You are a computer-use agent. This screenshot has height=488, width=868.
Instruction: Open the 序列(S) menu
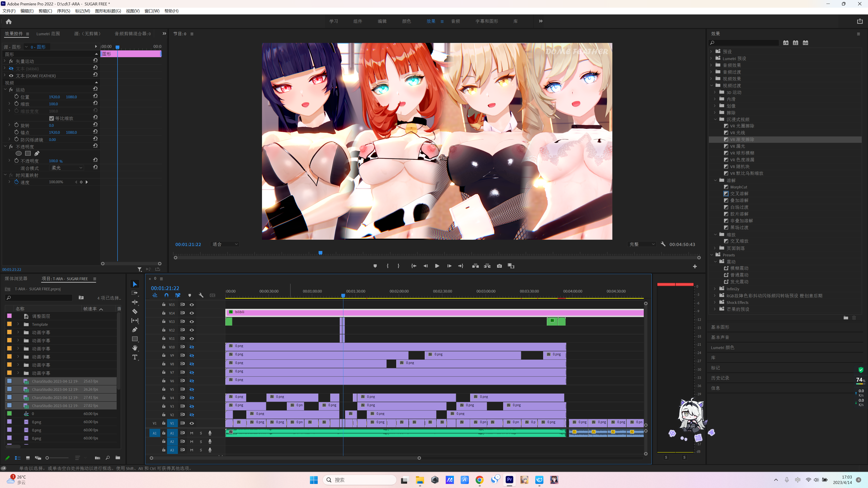click(64, 11)
